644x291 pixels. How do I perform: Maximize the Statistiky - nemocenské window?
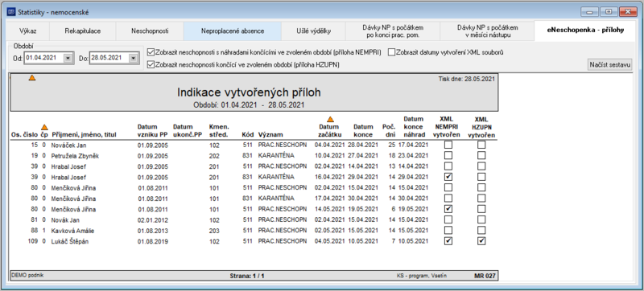609,12
